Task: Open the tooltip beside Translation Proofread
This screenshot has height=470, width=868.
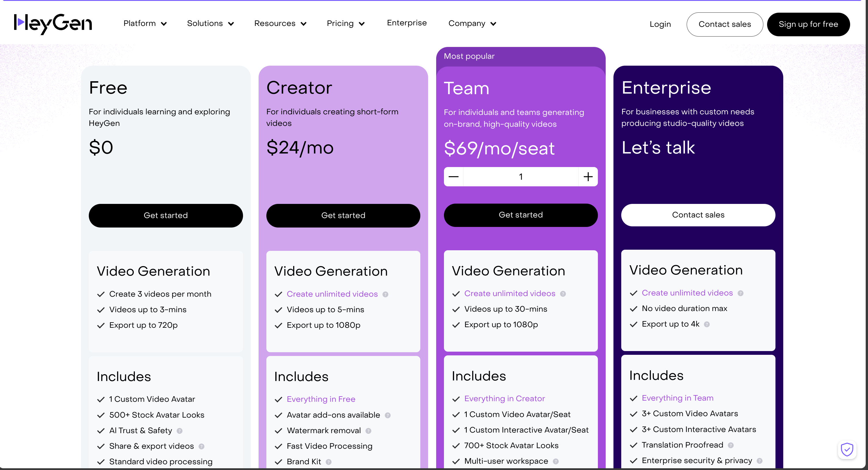Action: (x=731, y=445)
